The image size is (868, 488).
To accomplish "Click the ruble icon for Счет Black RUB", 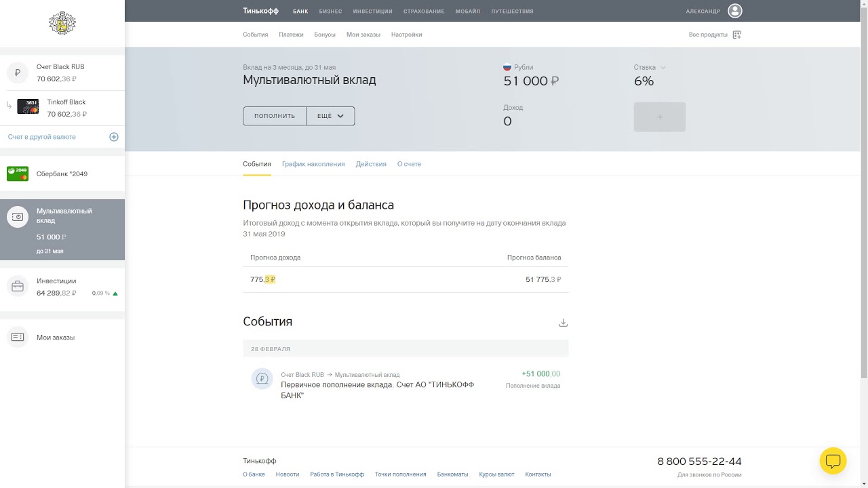I will point(18,73).
